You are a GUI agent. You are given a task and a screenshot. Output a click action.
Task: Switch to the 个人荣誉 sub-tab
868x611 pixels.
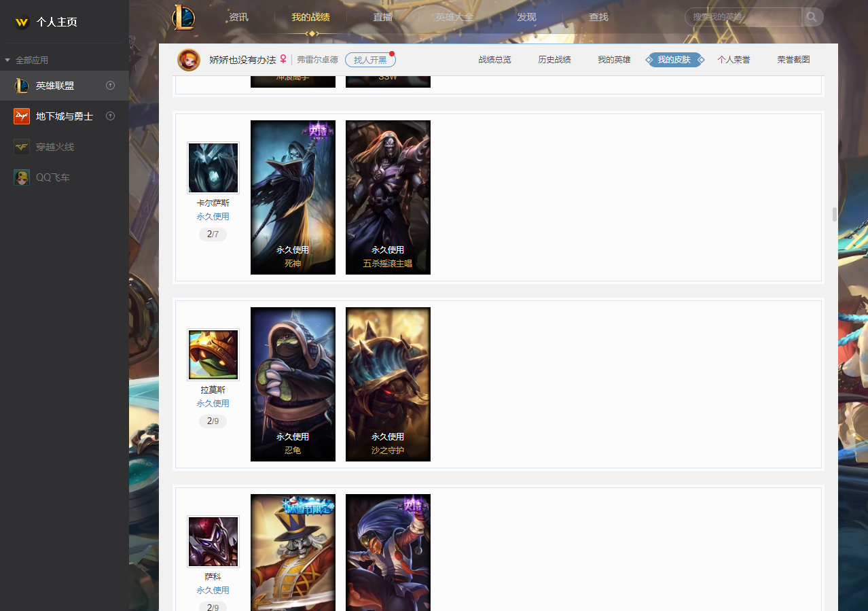click(x=734, y=60)
